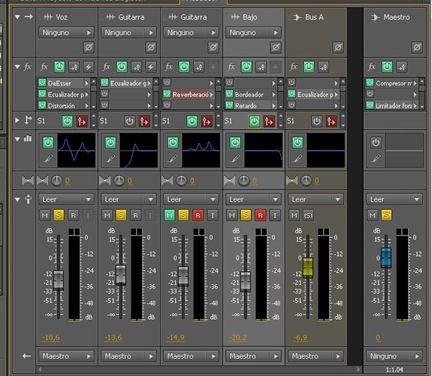432x376 pixels.
Task: Click Bajo track name label
Action: 250,17
